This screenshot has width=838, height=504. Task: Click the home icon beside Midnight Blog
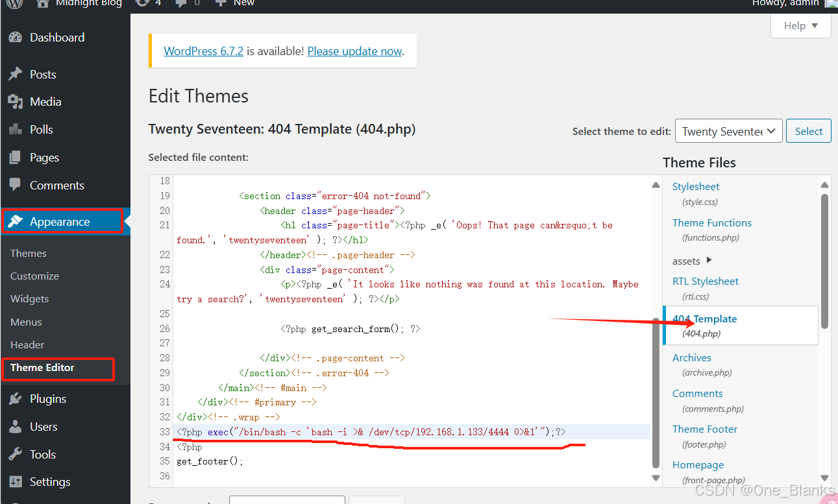click(43, 3)
